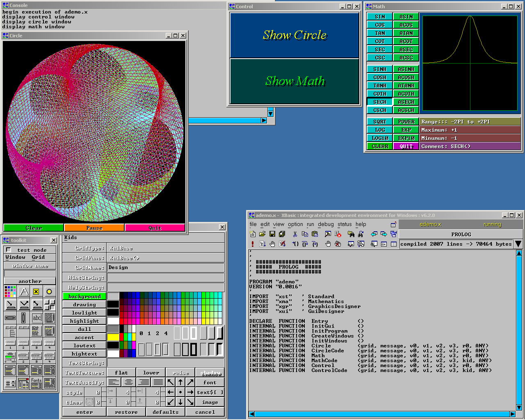Click the blue forward arrow icon
Image resolution: width=525 pixels, height=420 pixels.
point(384,234)
